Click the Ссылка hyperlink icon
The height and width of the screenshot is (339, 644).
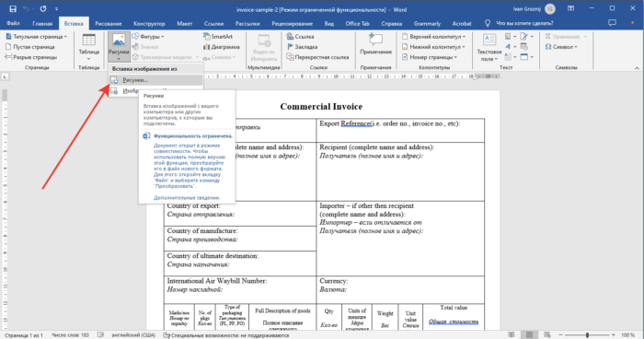(x=290, y=37)
